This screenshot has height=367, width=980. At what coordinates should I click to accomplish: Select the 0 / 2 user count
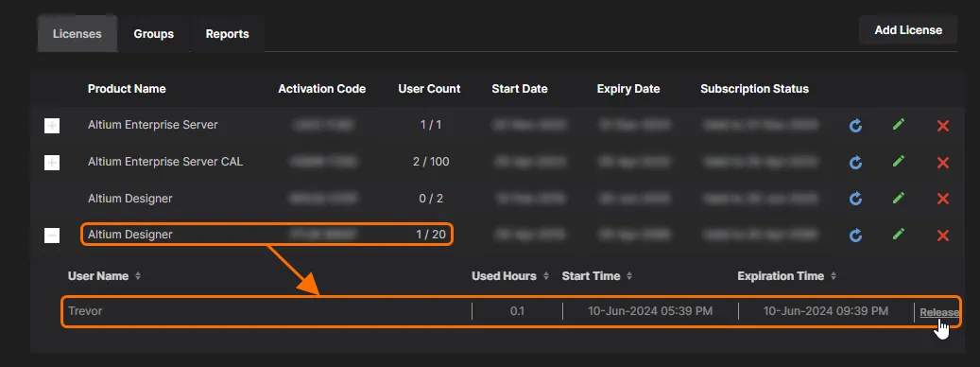pyautogui.click(x=431, y=199)
